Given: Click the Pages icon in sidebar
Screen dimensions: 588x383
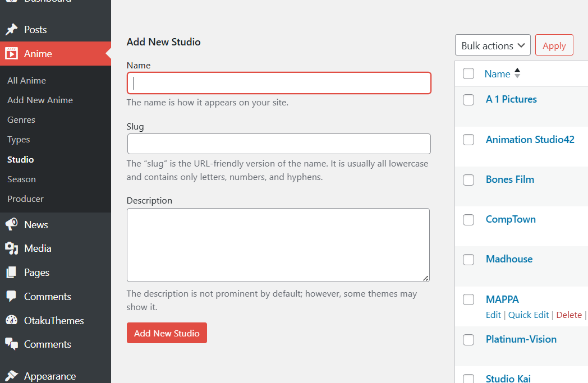Looking at the screenshot, I should click(11, 273).
